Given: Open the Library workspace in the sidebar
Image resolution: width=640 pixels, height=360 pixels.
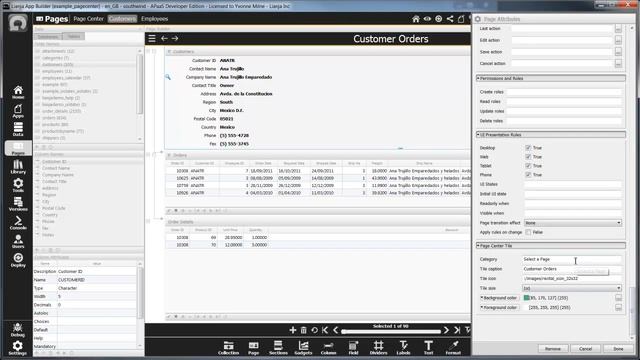Looking at the screenshot, I should [18, 167].
